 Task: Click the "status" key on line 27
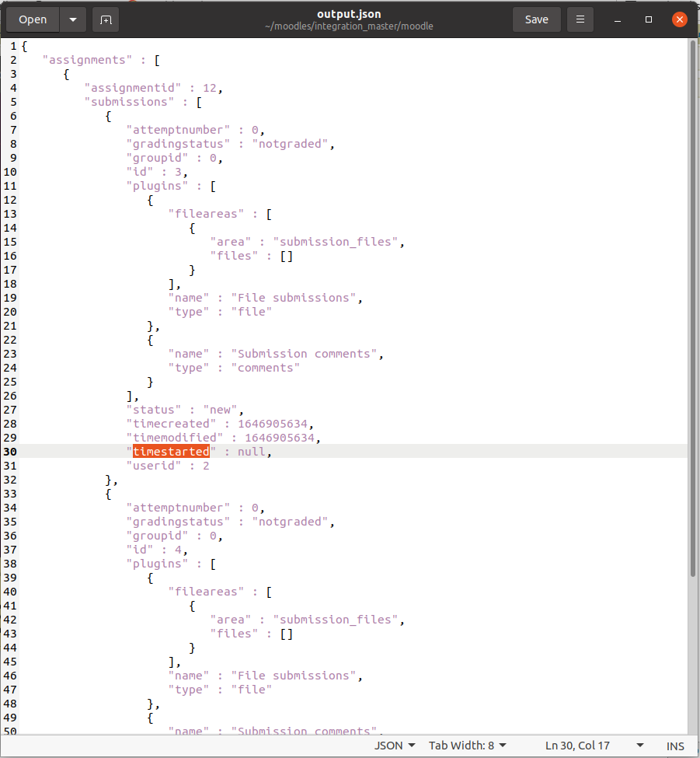pos(154,410)
